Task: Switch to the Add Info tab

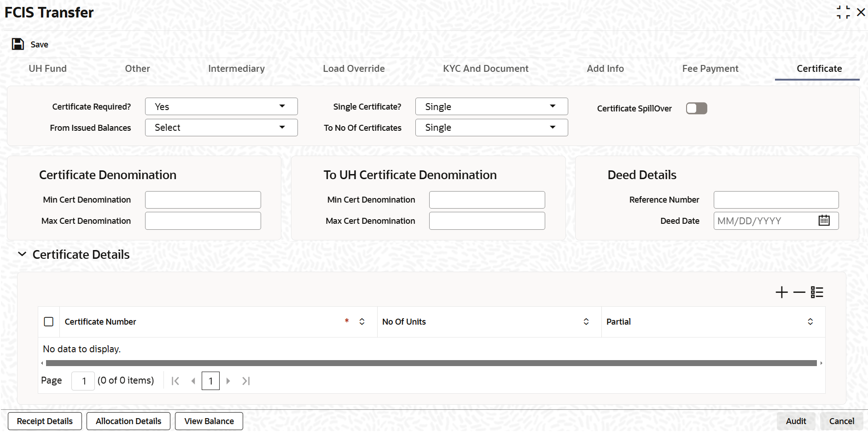Action: point(606,69)
